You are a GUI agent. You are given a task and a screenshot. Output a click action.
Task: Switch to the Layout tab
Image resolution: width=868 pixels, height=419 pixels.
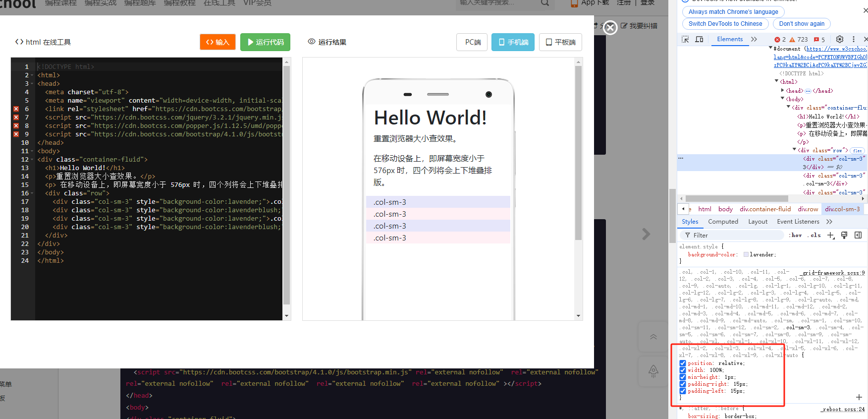point(758,222)
